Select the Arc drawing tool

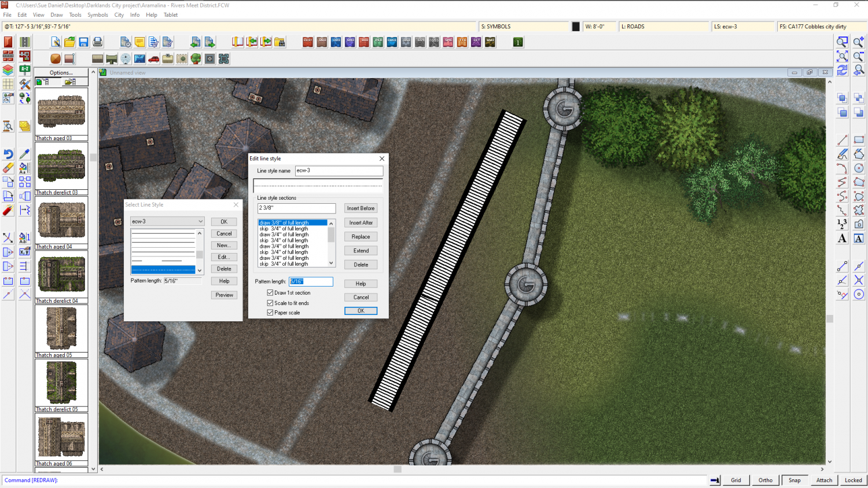point(843,168)
